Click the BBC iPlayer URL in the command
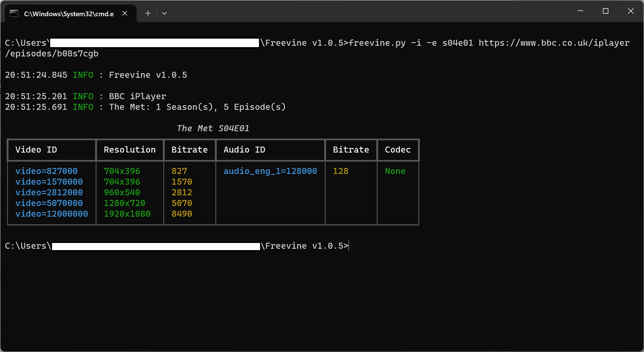 pyautogui.click(x=554, y=43)
